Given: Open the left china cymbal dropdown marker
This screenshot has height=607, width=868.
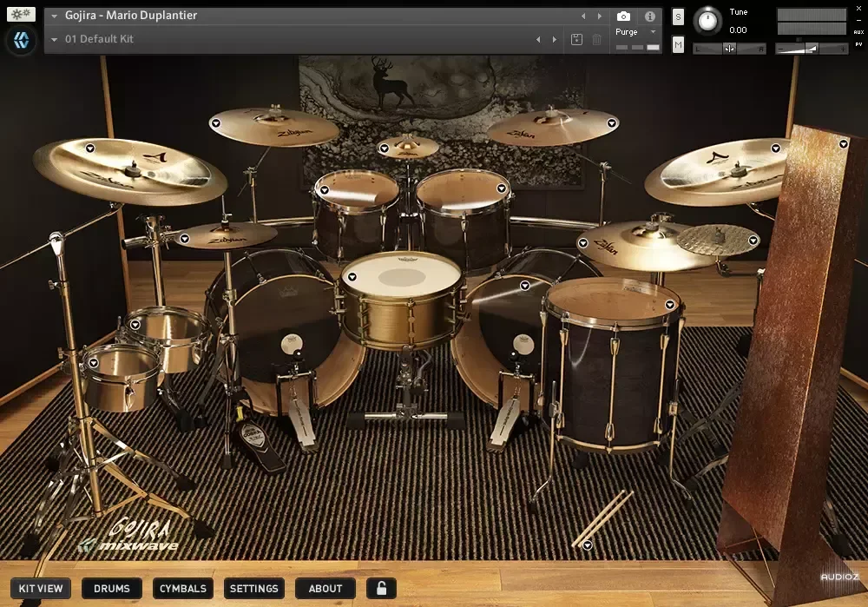Looking at the screenshot, I should pos(89,148).
